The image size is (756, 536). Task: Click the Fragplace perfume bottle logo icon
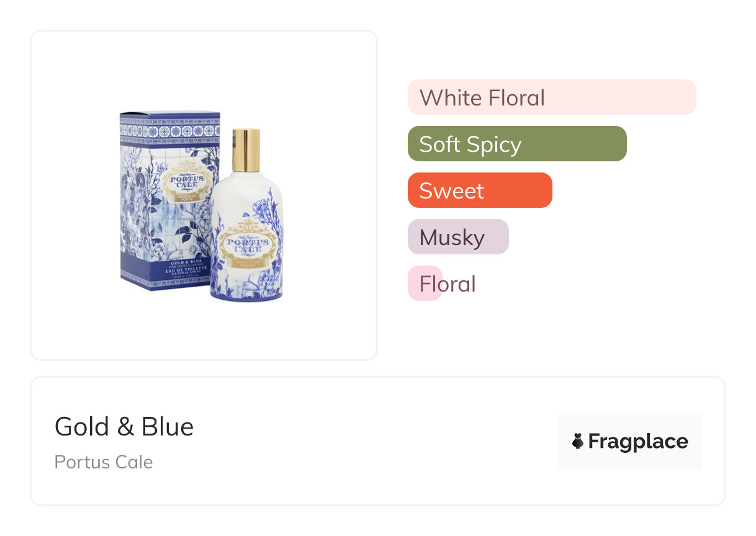tap(578, 441)
